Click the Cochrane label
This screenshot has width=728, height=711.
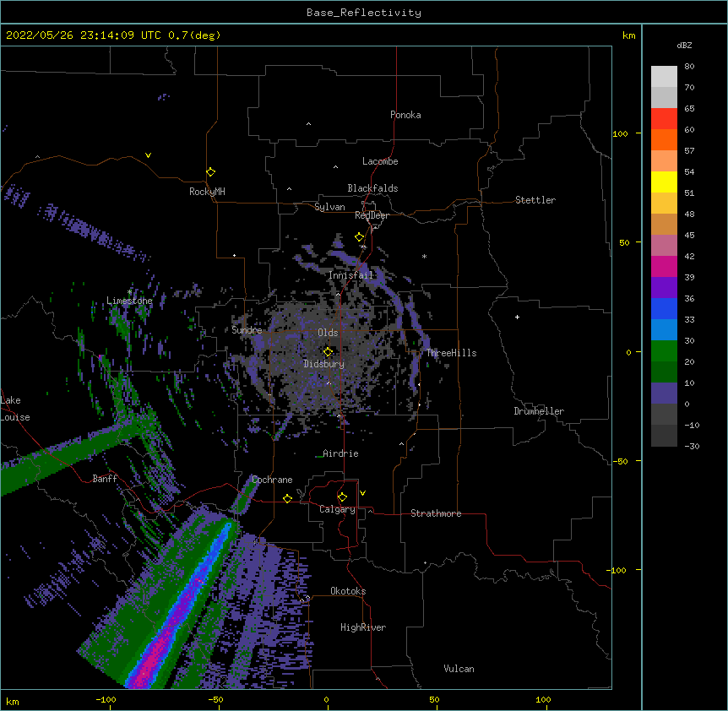tap(272, 480)
